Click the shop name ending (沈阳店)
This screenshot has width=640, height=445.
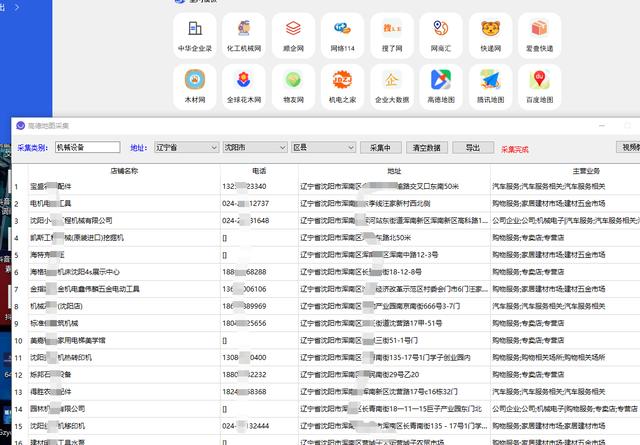pyautogui.click(x=56, y=306)
